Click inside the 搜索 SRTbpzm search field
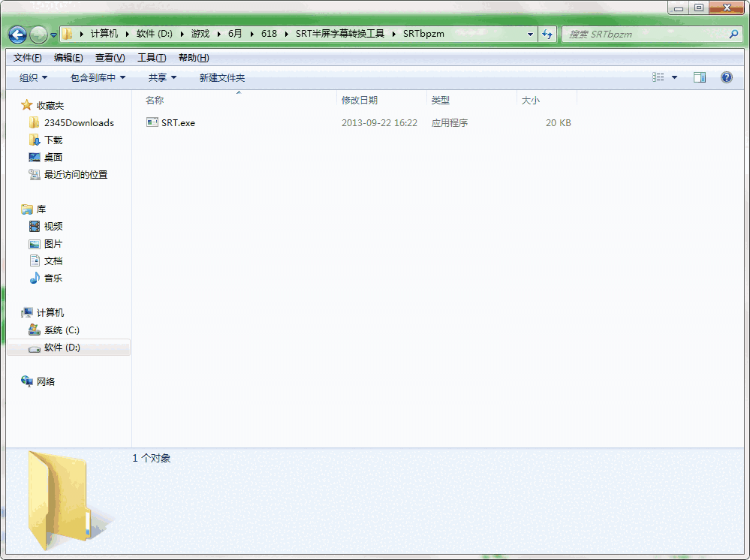 [x=646, y=34]
